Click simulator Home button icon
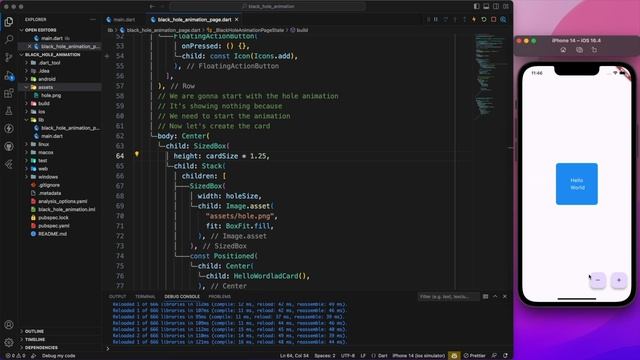This screenshot has height=360, width=640. pos(563,50)
